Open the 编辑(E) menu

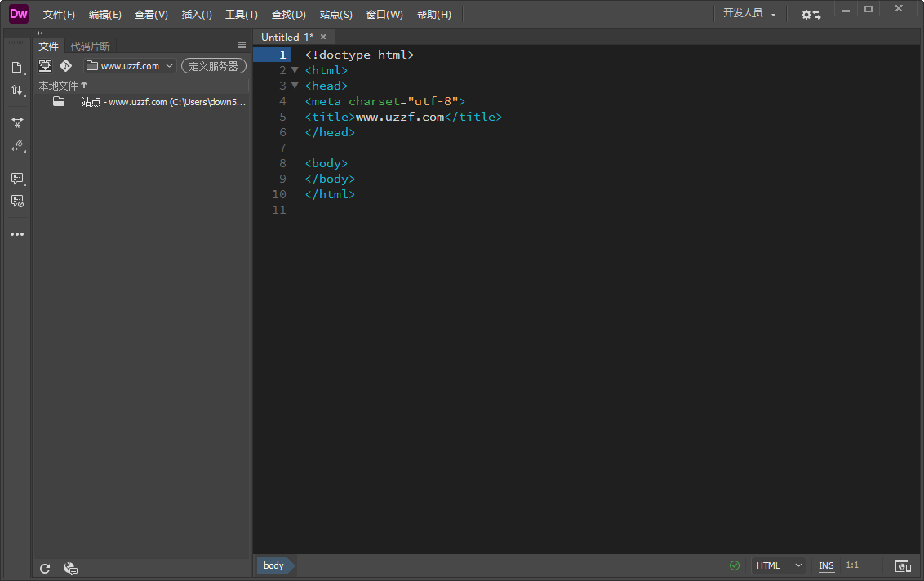coord(105,14)
